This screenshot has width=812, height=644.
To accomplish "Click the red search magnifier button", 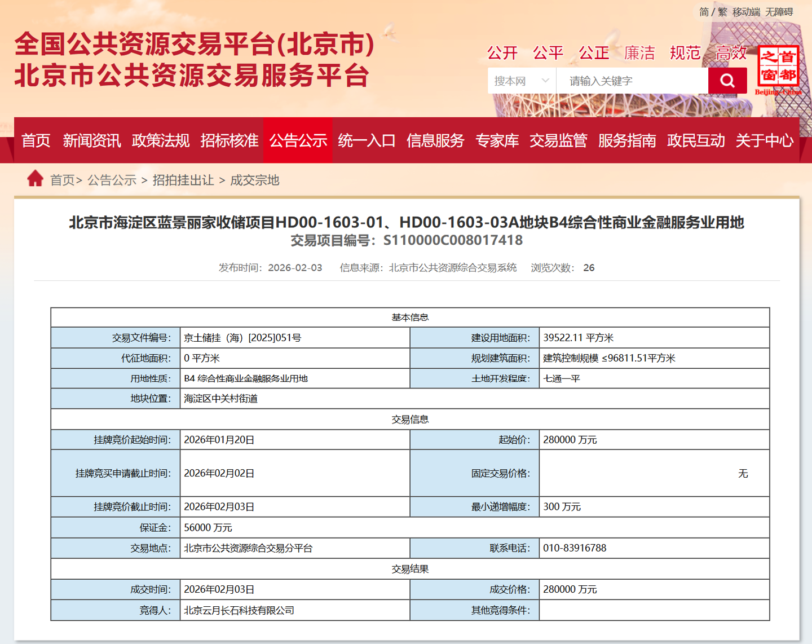I will pyautogui.click(x=727, y=81).
